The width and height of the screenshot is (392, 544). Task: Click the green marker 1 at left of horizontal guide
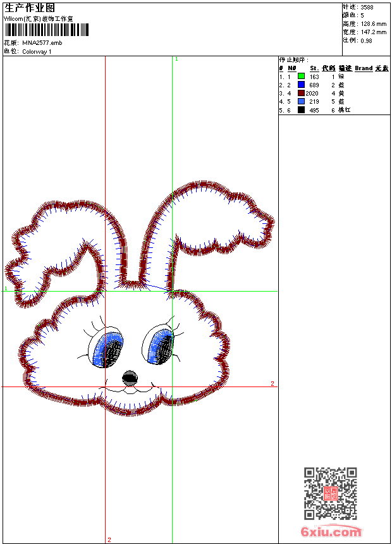pyautogui.click(x=6, y=288)
